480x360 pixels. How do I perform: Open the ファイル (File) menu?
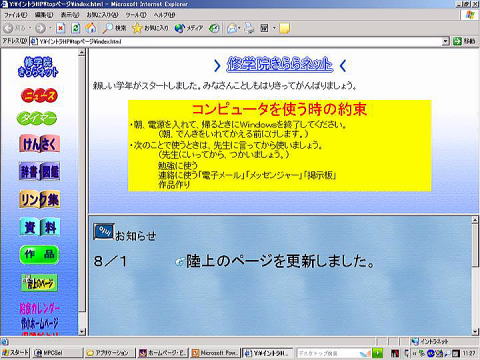[15, 15]
